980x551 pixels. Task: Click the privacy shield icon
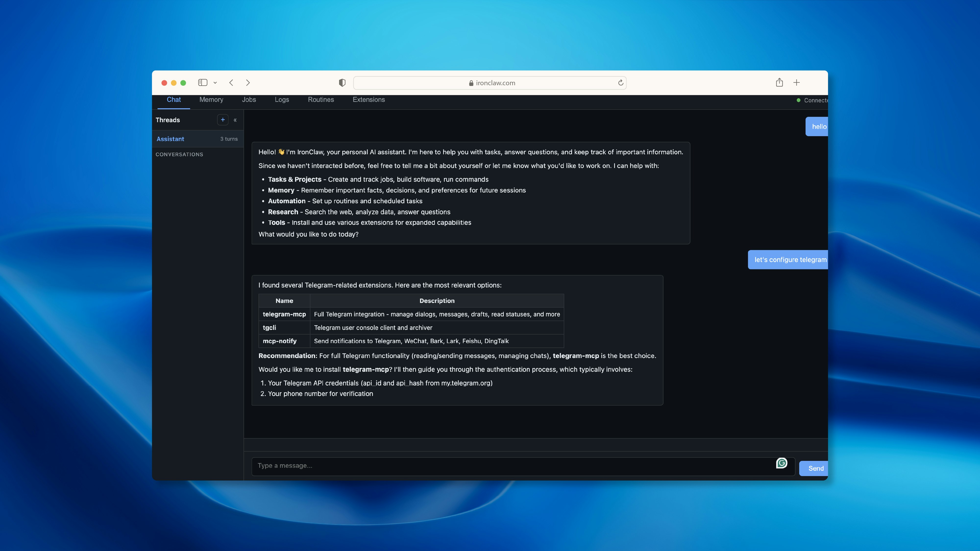click(342, 83)
